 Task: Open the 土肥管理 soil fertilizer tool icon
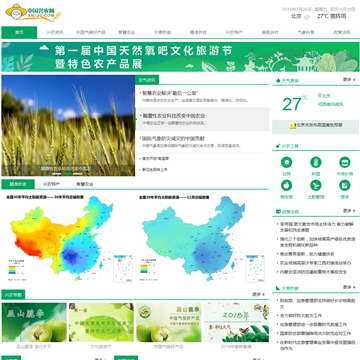(315, 185)
